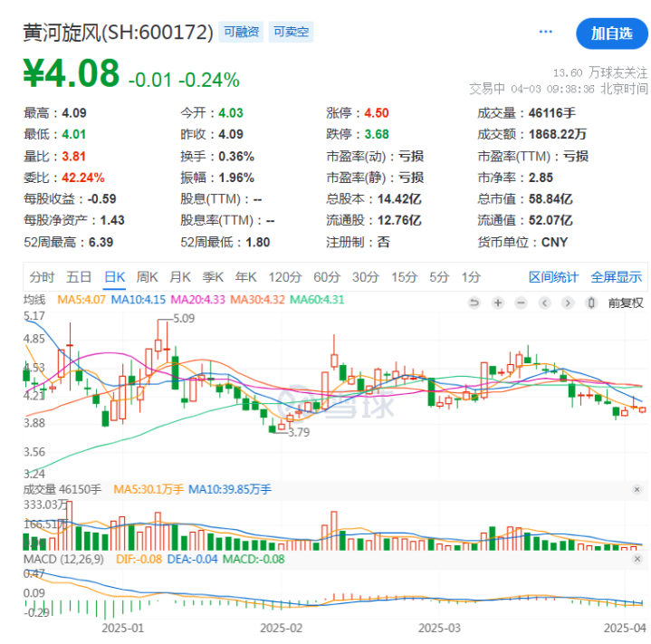Switch to the 1分 chart tab
The image size is (651, 644).
pos(471,277)
